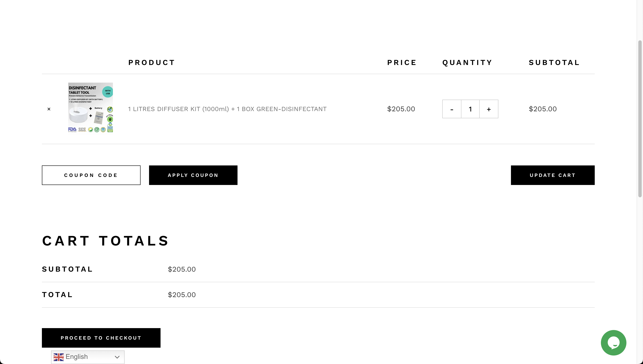Click the Update Cart button
This screenshot has width=643, height=364.
pos(552,175)
